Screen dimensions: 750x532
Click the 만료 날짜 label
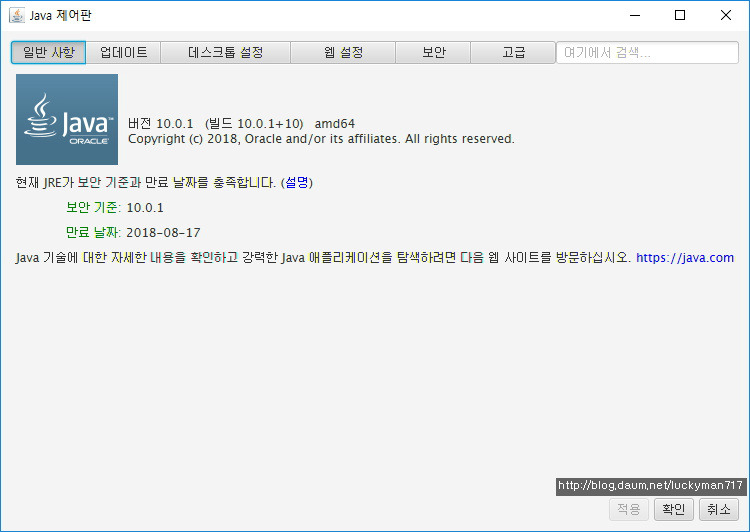pyautogui.click(x=93, y=233)
